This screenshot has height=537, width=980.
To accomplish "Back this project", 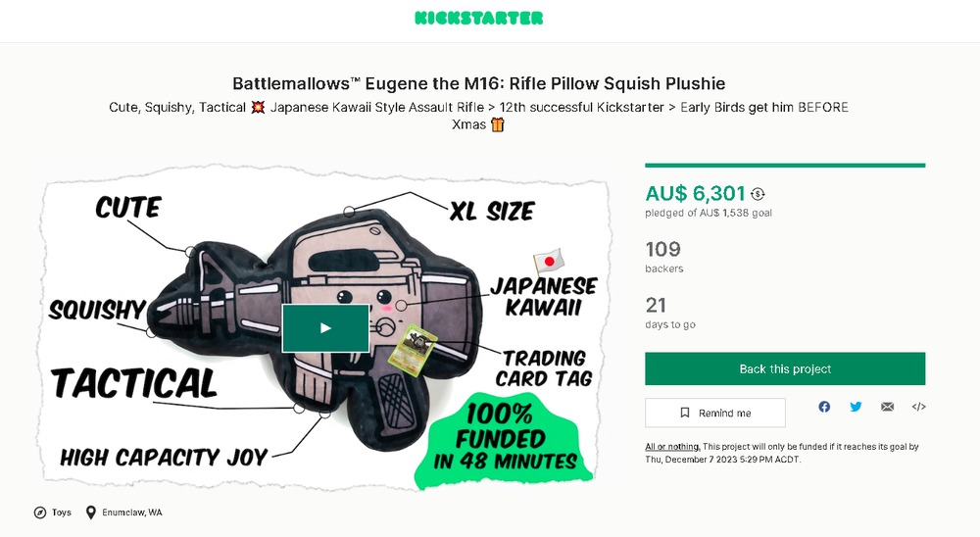I will (785, 368).
